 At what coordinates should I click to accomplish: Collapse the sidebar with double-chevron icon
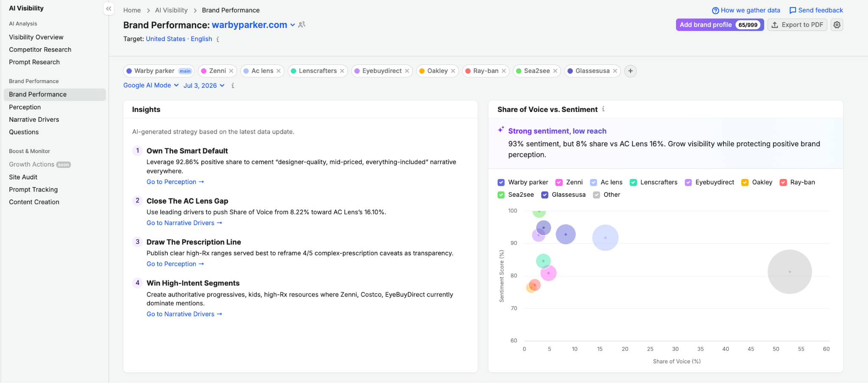(108, 8)
